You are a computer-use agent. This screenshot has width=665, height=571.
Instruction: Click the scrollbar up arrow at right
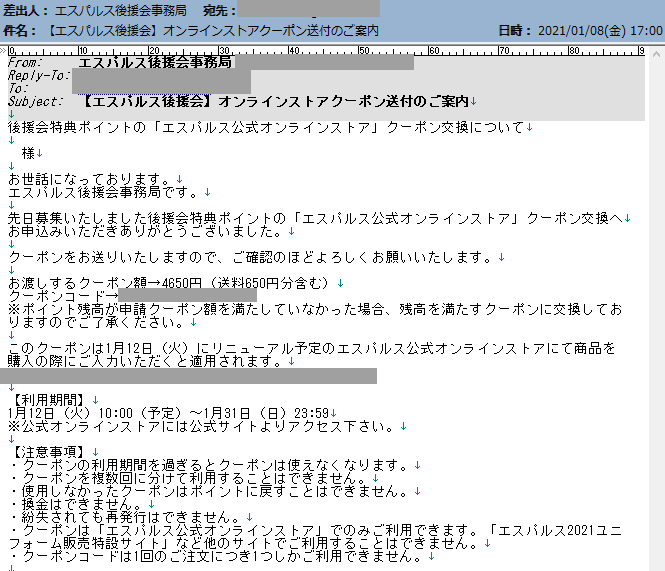tap(656, 54)
